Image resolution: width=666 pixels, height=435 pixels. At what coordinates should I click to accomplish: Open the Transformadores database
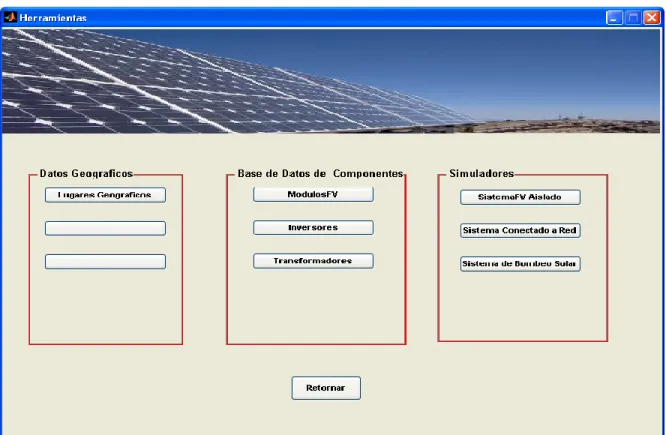pyautogui.click(x=313, y=261)
